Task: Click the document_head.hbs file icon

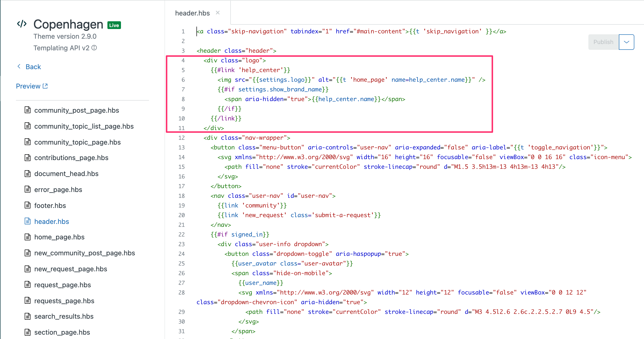Action: (28, 174)
